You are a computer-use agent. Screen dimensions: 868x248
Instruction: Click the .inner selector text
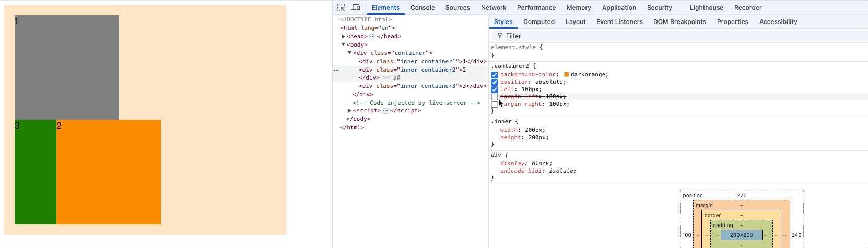(501, 122)
